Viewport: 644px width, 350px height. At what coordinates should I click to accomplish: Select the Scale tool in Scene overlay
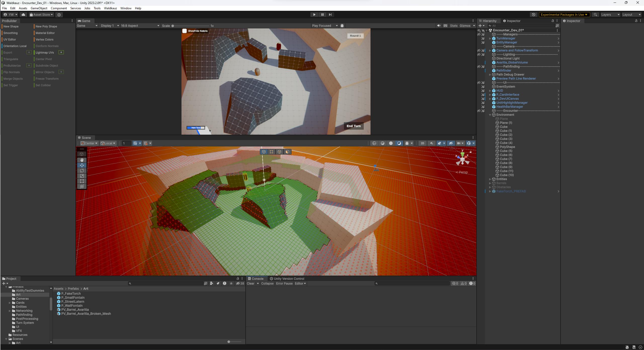point(82,176)
